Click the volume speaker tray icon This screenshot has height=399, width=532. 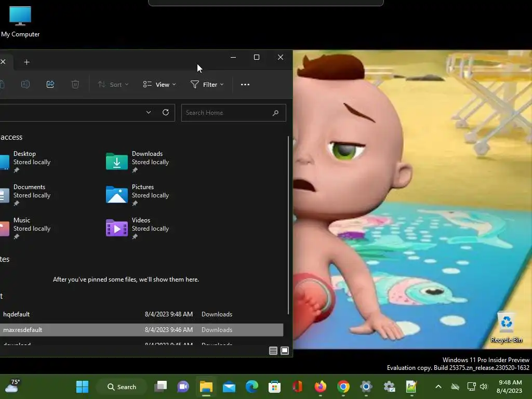coord(484,387)
